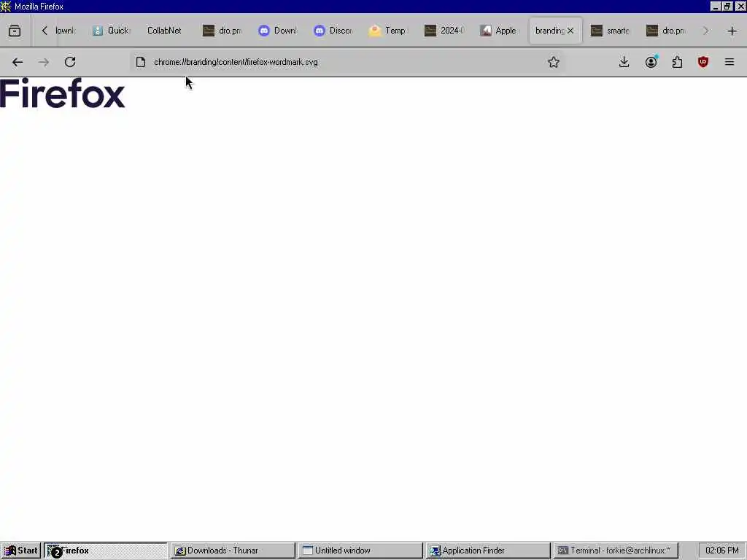
Task: Click the 02:06 PM clock
Action: coord(721,551)
